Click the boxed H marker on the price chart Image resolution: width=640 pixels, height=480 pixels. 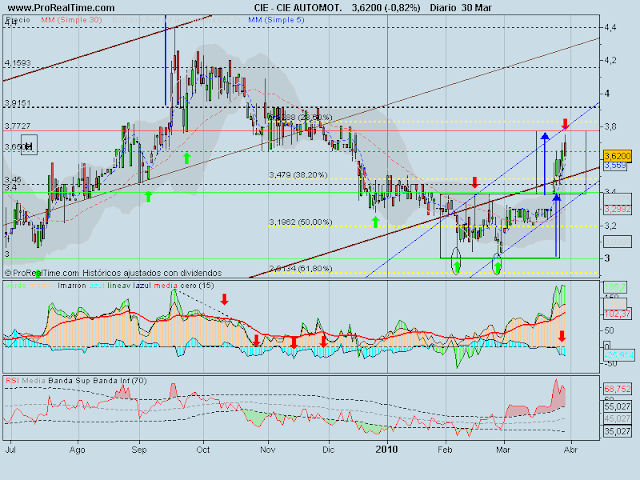pos(29,144)
